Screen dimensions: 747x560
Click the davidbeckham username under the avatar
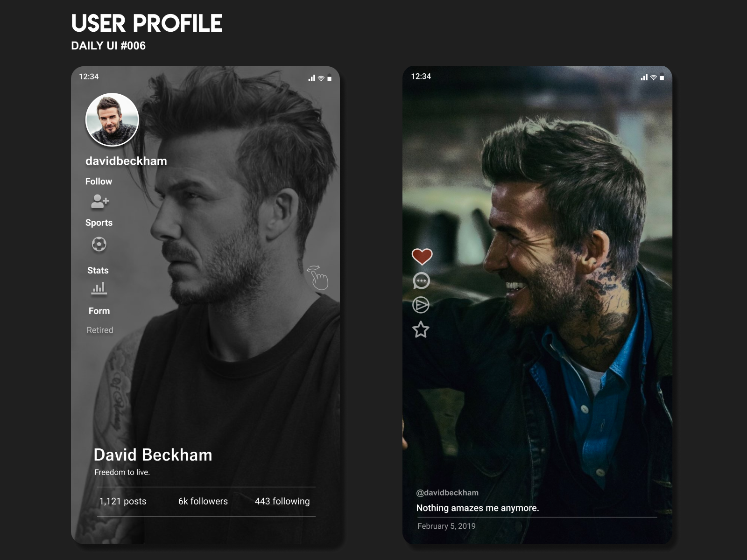(126, 161)
